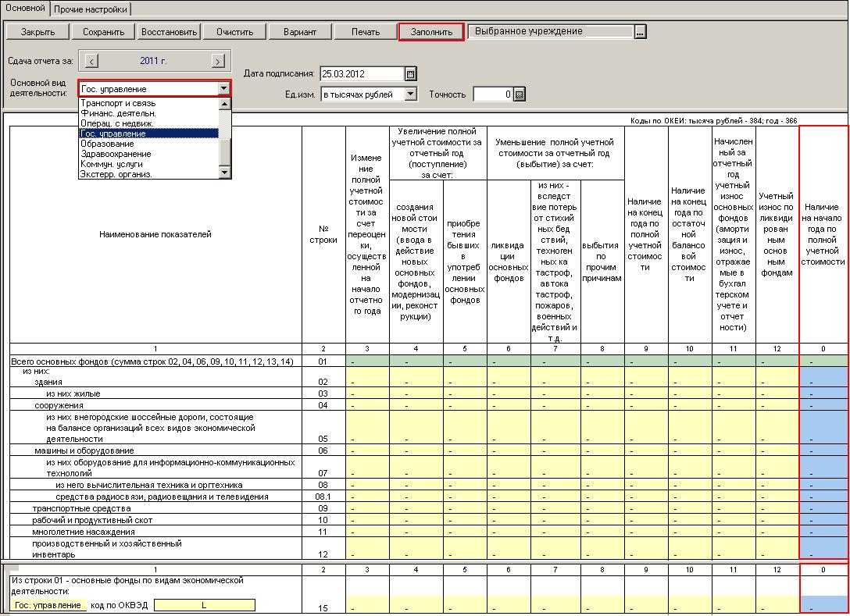Switch to the Основной tab
Screen dimensions: 850x616
coord(25,8)
